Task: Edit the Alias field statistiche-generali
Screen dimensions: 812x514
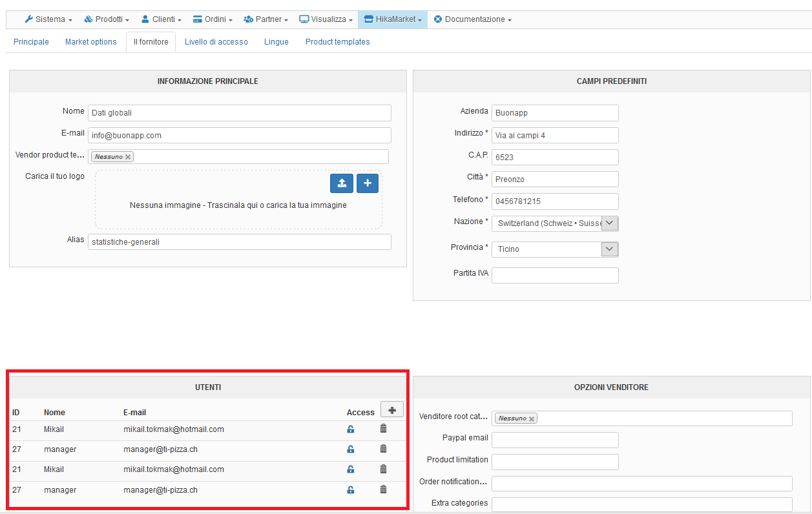Action: pos(240,242)
